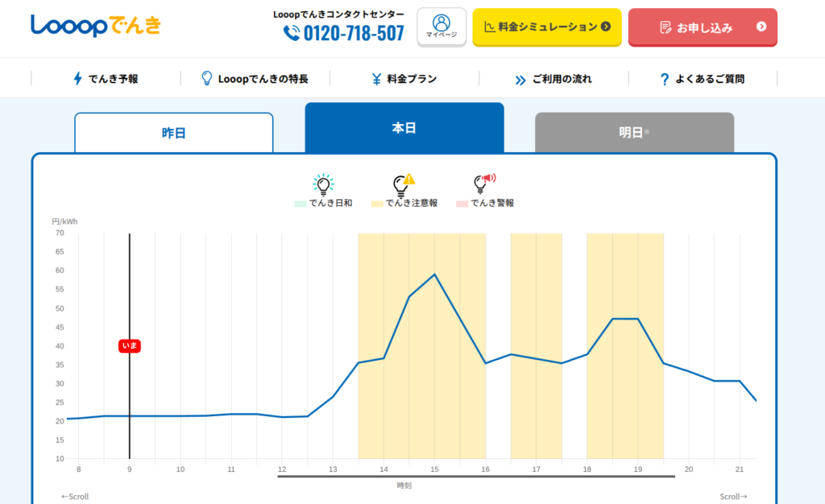Click the document icon in お申し込み button
This screenshot has width=825, height=504.
click(x=665, y=27)
